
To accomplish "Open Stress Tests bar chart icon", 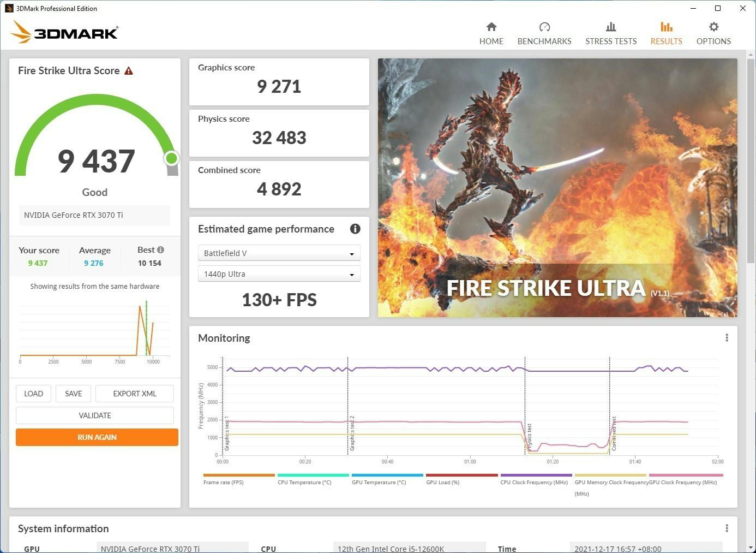I will [610, 27].
